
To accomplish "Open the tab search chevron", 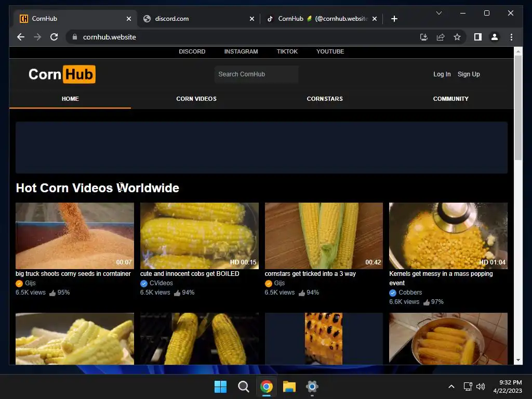I will (438, 13).
